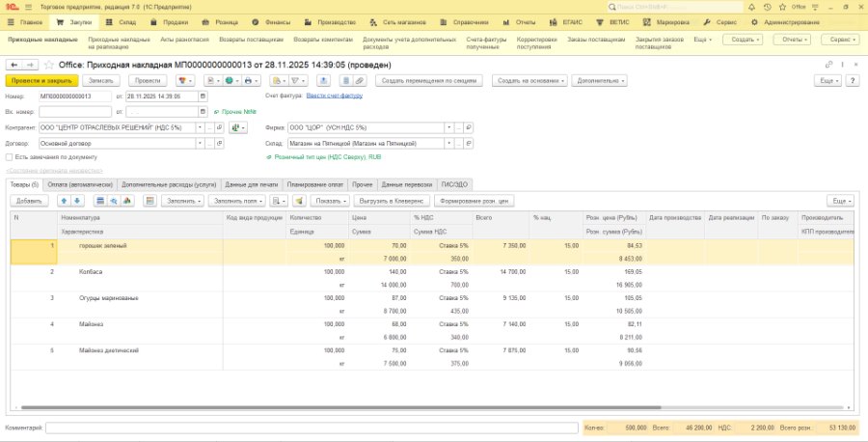Image resolution: width=868 pixels, height=442 pixels.
Task: Click 'Создать перемещения по секциям' button
Action: pyautogui.click(x=429, y=81)
